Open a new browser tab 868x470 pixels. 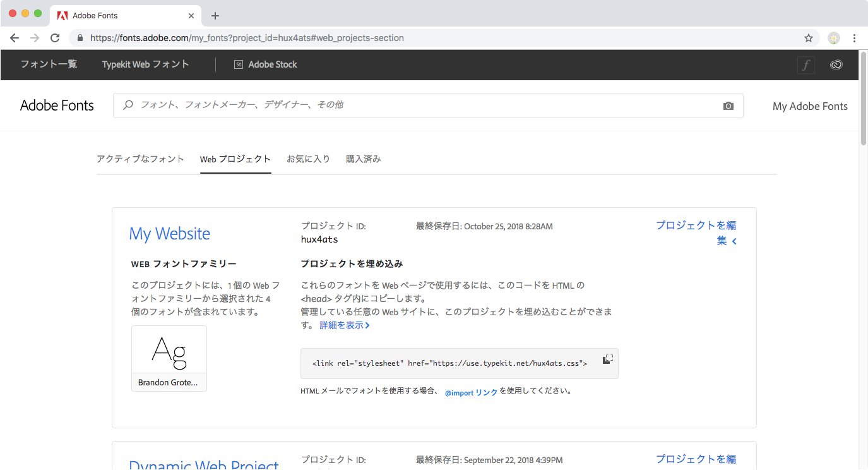[x=215, y=16]
